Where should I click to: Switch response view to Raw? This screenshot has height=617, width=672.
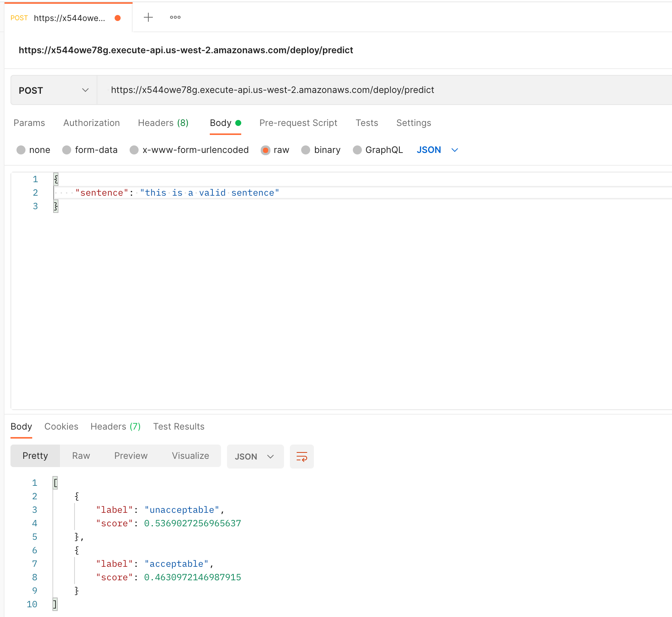coord(81,456)
